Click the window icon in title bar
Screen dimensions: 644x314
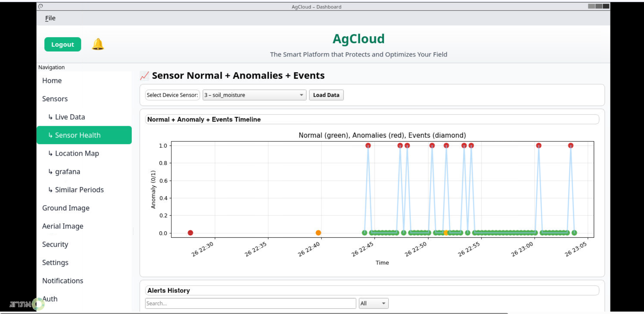click(40, 6)
